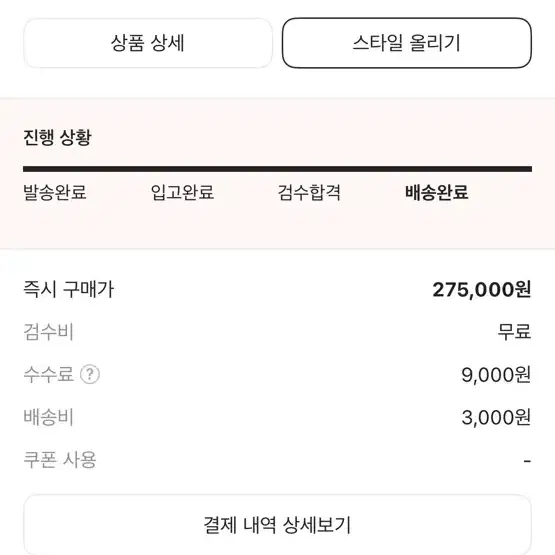Select the 입고완료 progress step
The height and width of the screenshot is (555, 555).
tap(182, 193)
